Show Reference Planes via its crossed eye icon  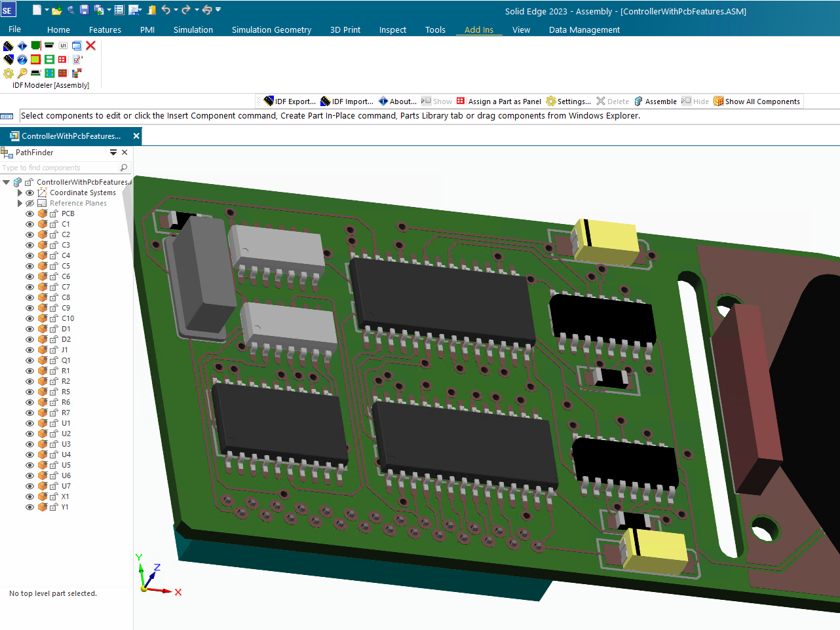29,203
